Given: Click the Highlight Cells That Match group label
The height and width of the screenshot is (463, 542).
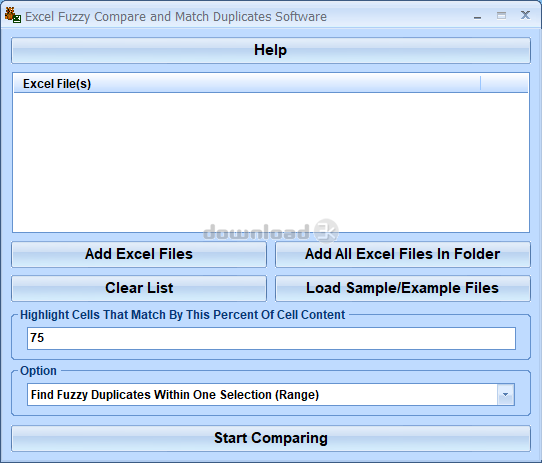Looking at the screenshot, I should click(x=183, y=315).
